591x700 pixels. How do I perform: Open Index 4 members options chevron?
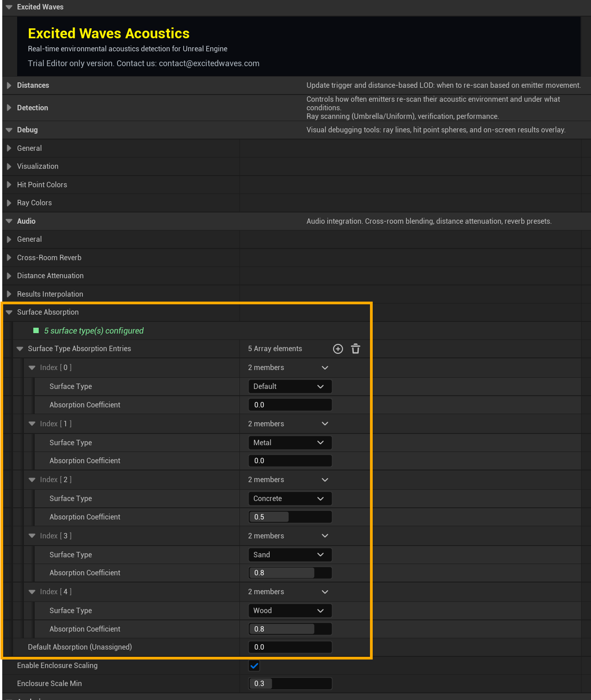coord(325,592)
